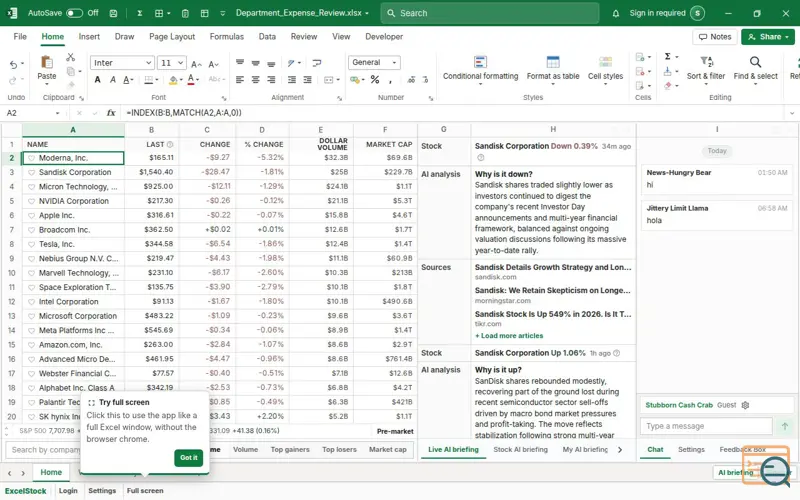Open the File menu
Viewport: 800px width, 500px height.
coord(20,37)
